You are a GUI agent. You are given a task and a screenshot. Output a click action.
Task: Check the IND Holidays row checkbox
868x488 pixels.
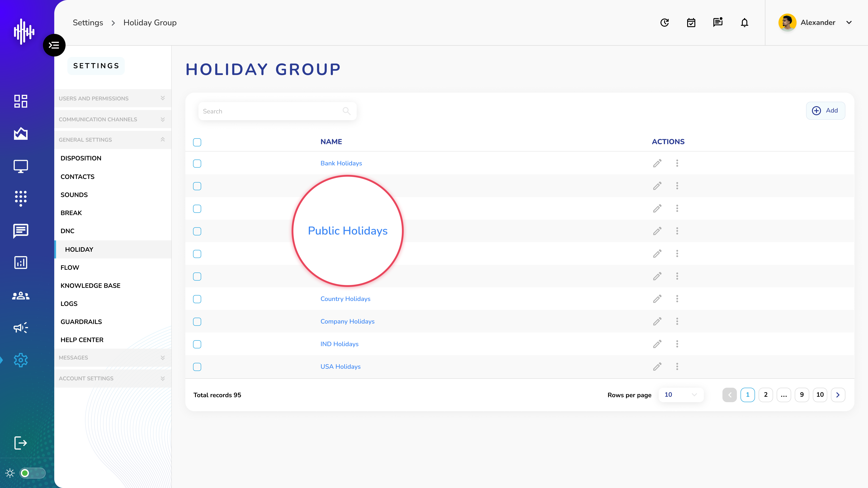[x=197, y=344]
